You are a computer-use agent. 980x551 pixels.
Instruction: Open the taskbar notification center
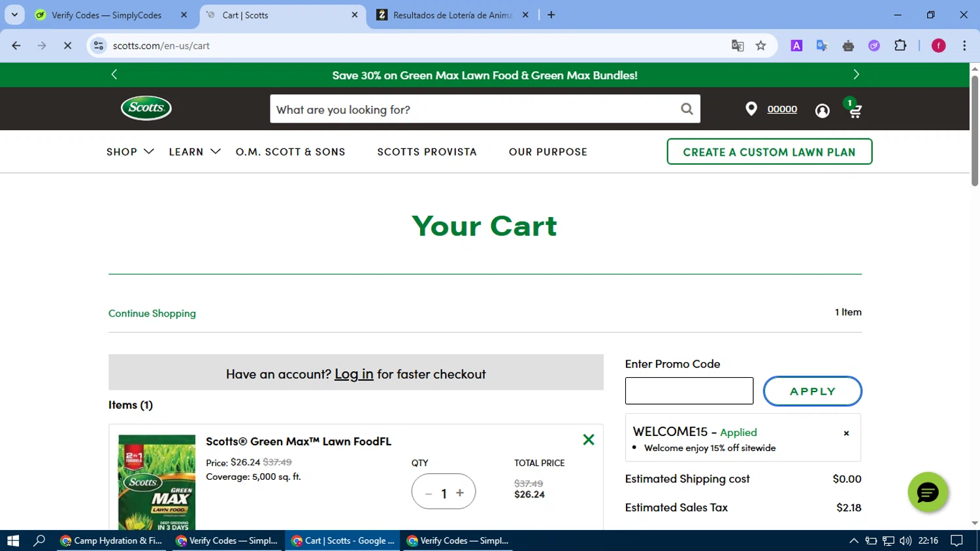point(957,541)
